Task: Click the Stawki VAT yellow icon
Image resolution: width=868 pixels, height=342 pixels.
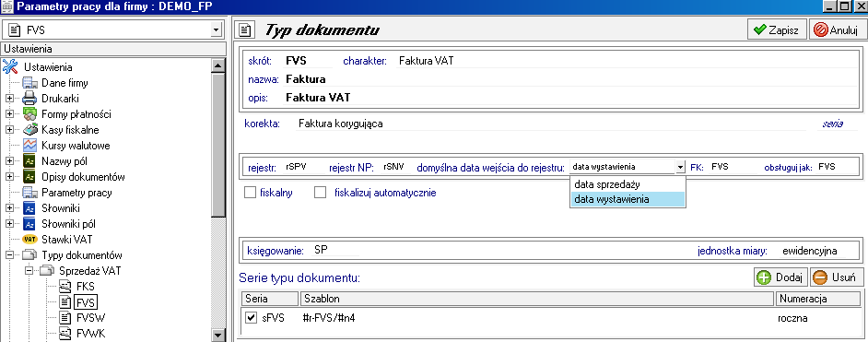Action: [x=29, y=240]
